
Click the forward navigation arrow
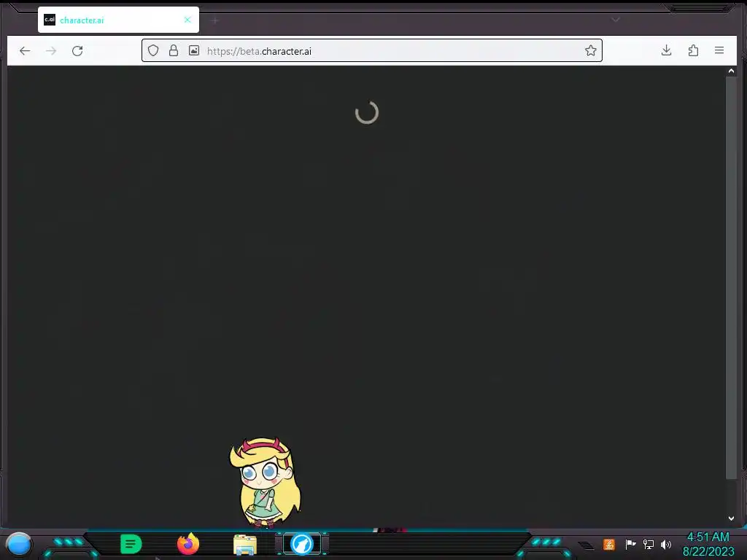[51, 51]
